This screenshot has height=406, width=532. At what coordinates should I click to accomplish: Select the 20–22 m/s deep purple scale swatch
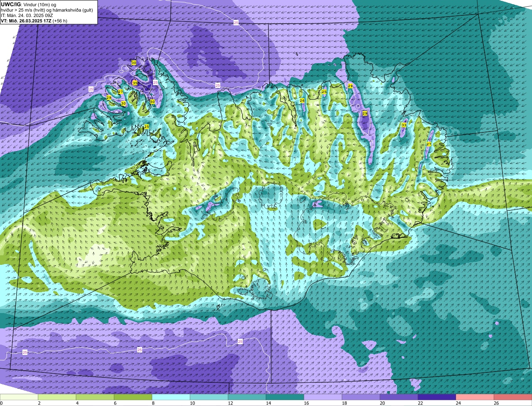point(399,397)
